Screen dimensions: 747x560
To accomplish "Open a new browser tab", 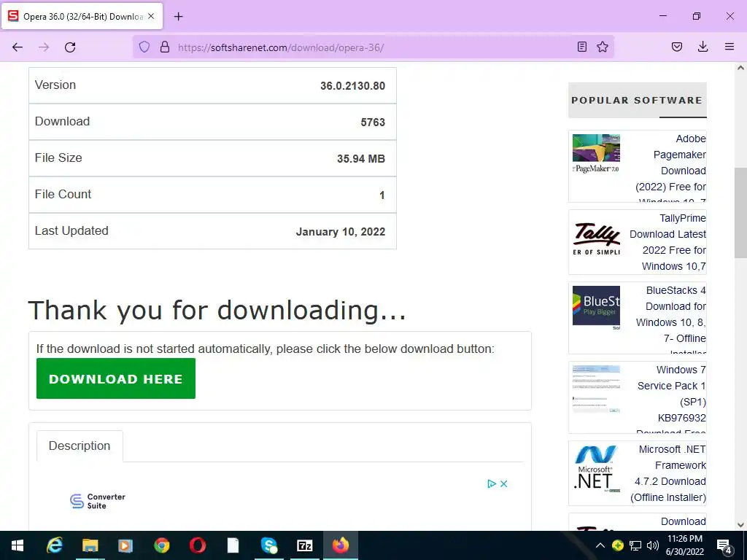I will tap(178, 17).
